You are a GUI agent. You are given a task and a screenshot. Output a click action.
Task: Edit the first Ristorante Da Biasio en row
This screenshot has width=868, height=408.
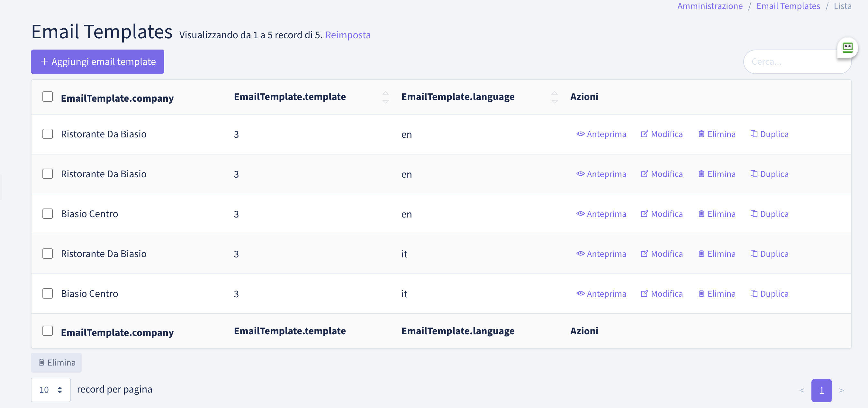tap(662, 134)
